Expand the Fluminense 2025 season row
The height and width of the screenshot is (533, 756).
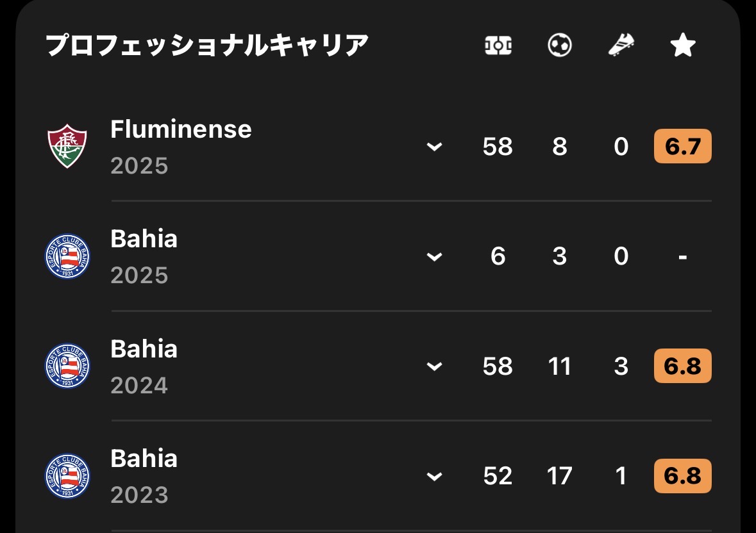click(x=435, y=147)
